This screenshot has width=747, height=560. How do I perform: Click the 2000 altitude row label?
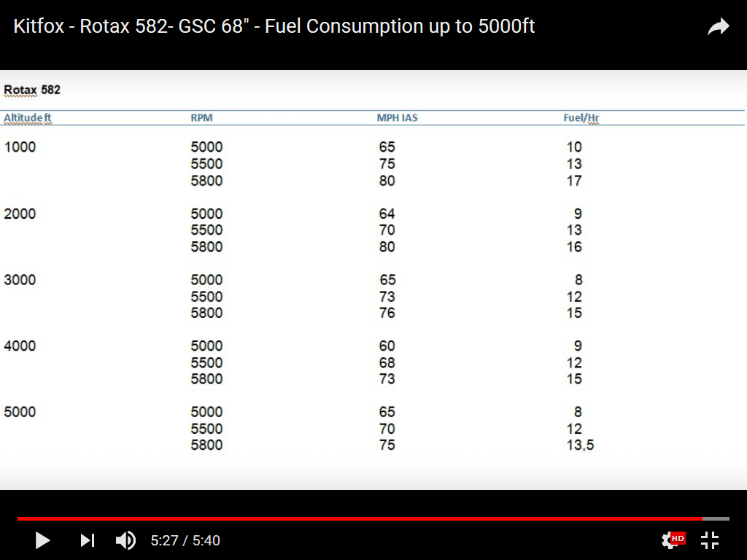click(x=20, y=214)
